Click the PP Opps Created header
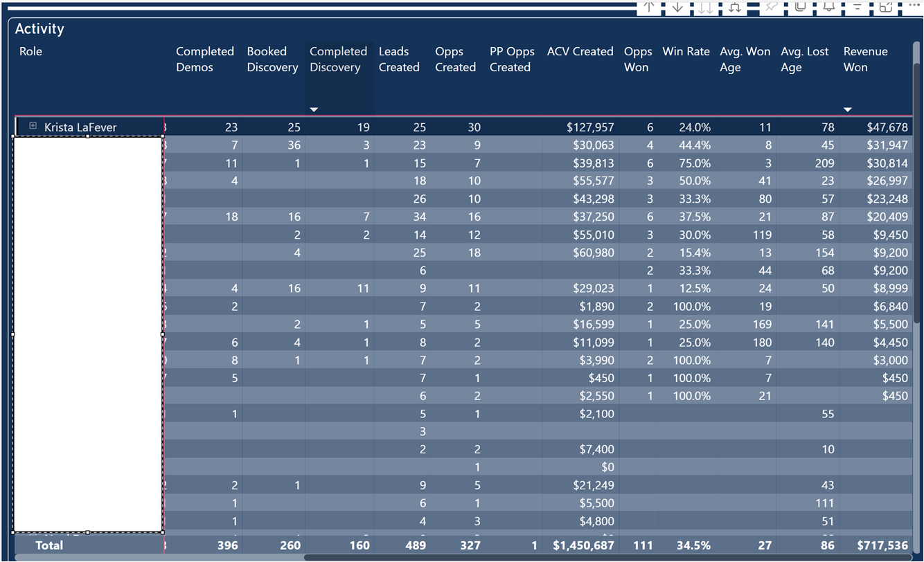 click(x=512, y=60)
